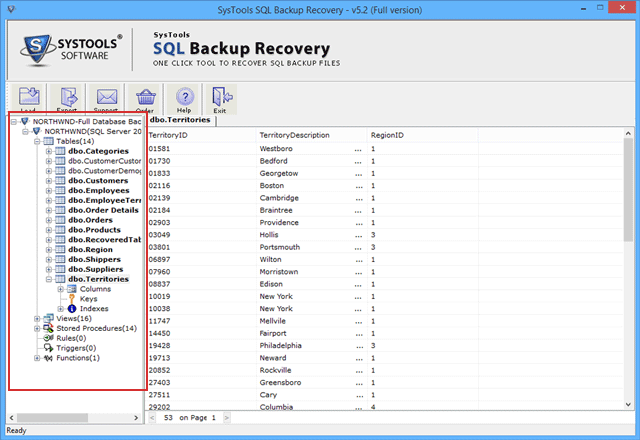
Task: Open Help from the toolbar
Action: 184,98
